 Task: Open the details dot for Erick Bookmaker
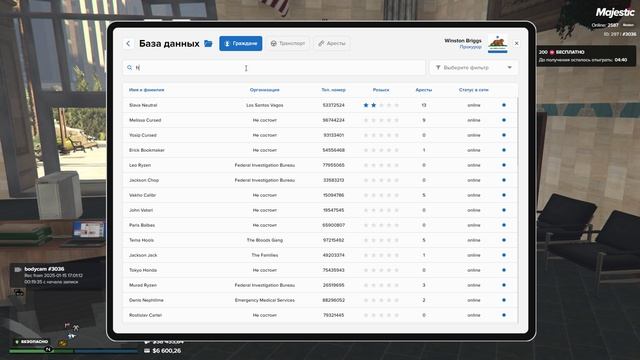[504, 150]
